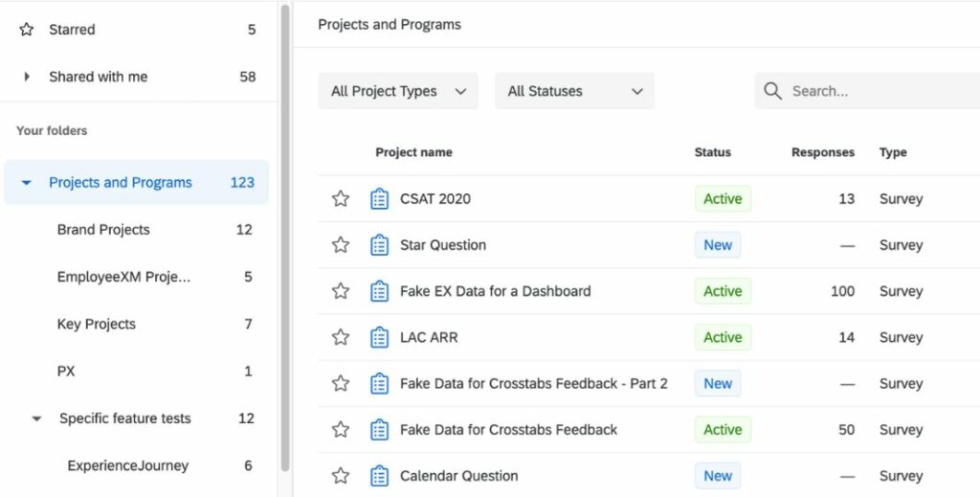Star the CSAT 2020 project

[x=341, y=199]
